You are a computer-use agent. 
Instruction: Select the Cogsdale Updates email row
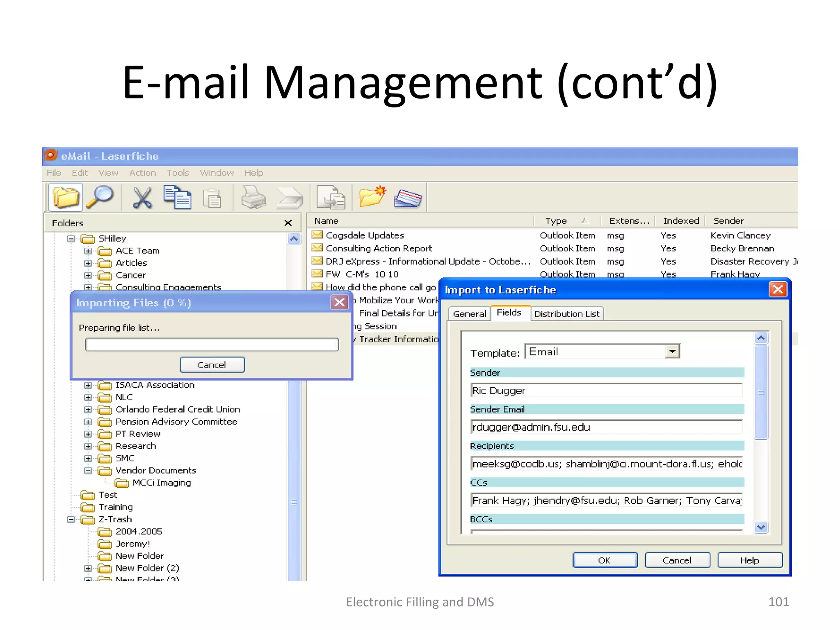point(554,235)
